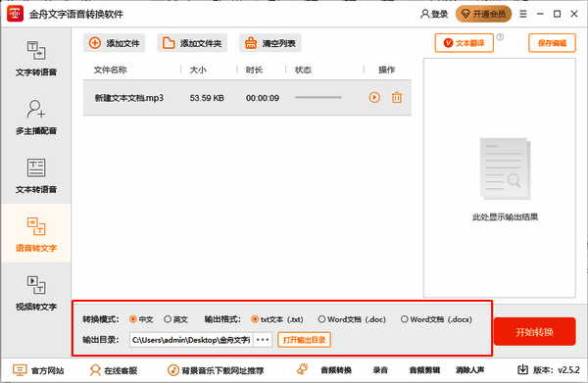Select the 新建文本文档.mp3 file name

(x=129, y=98)
